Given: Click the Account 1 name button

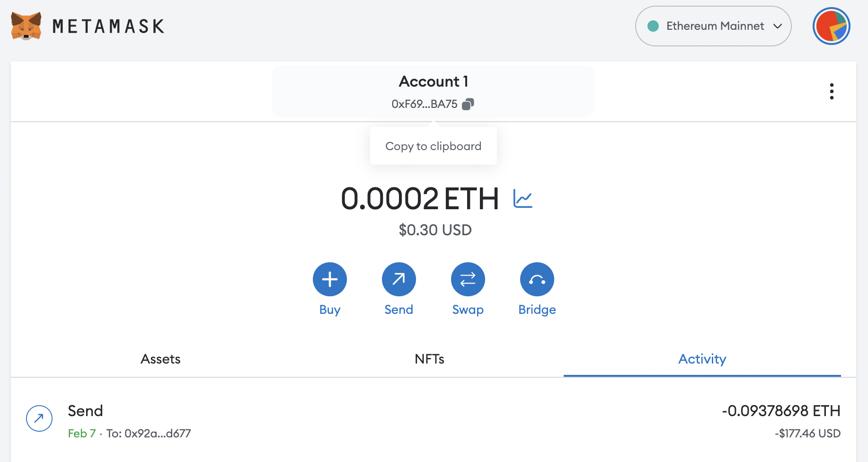Looking at the screenshot, I should pyautogui.click(x=434, y=81).
